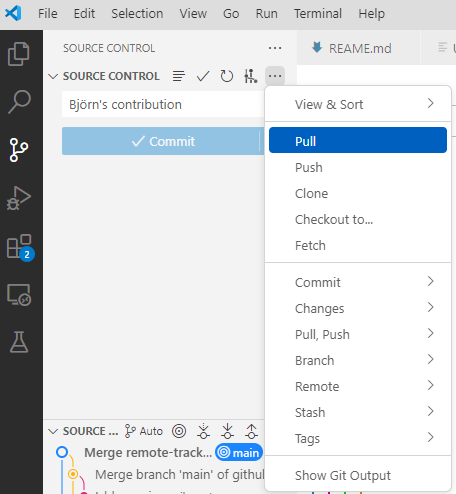Click the commit message input field
Screen dimensions: 456x494
(163, 104)
